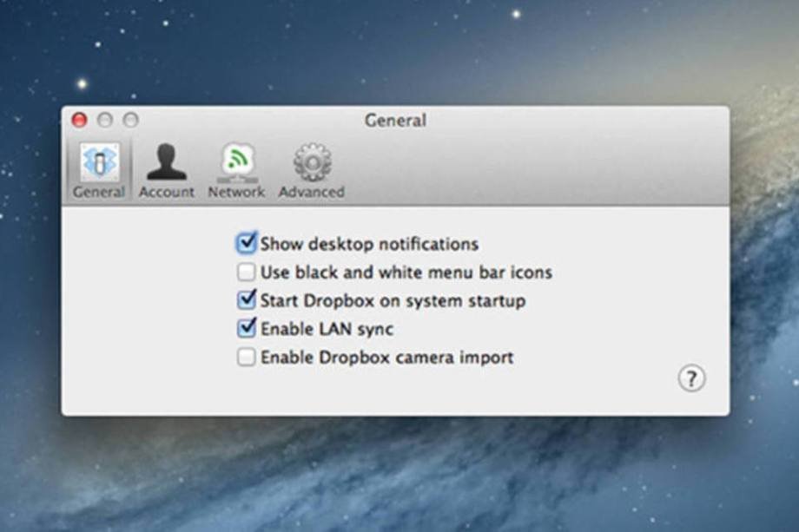Uncheck the Show desktop notifications checkbox
The image size is (799, 532).
click(247, 243)
